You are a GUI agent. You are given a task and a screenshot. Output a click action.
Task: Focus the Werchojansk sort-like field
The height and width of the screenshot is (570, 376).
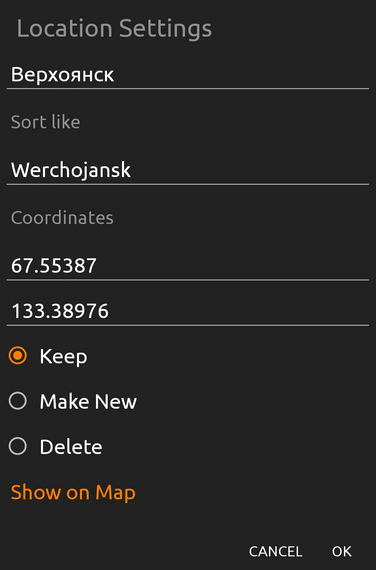(x=188, y=170)
